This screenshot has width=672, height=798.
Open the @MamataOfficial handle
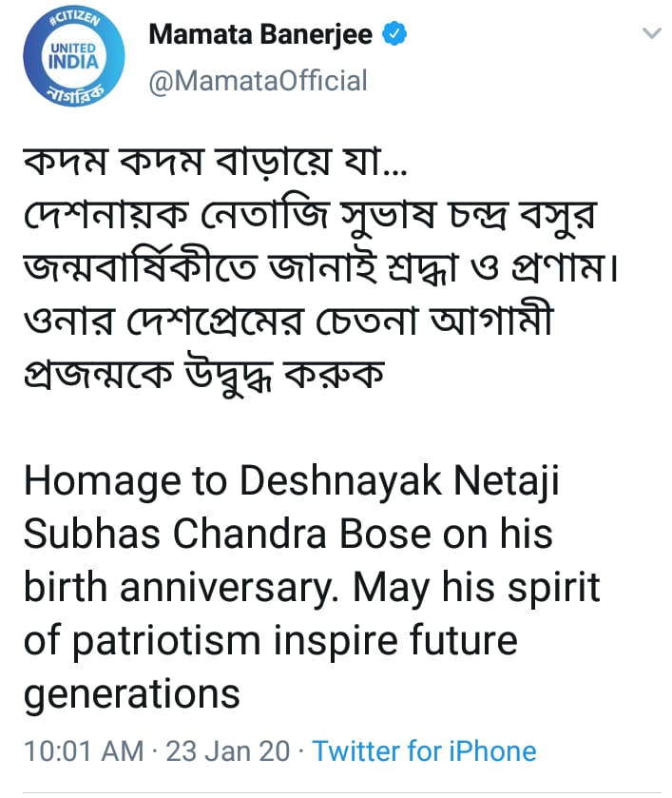(x=258, y=81)
